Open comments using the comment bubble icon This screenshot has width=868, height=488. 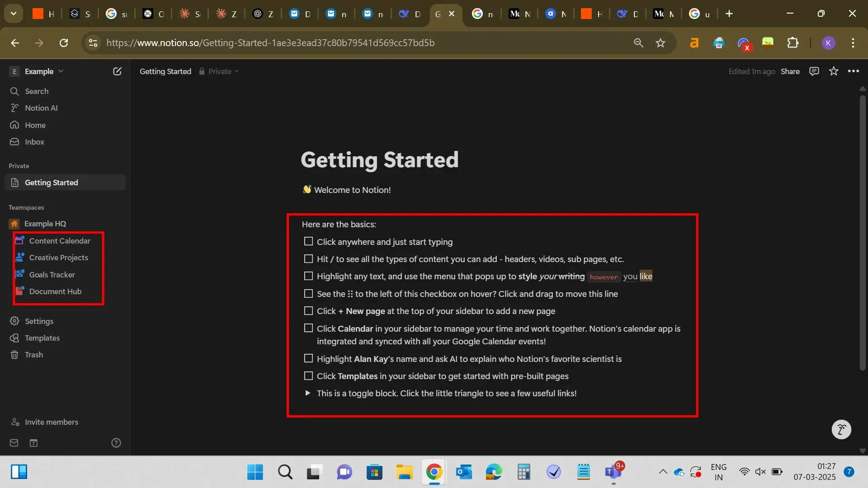[814, 71]
